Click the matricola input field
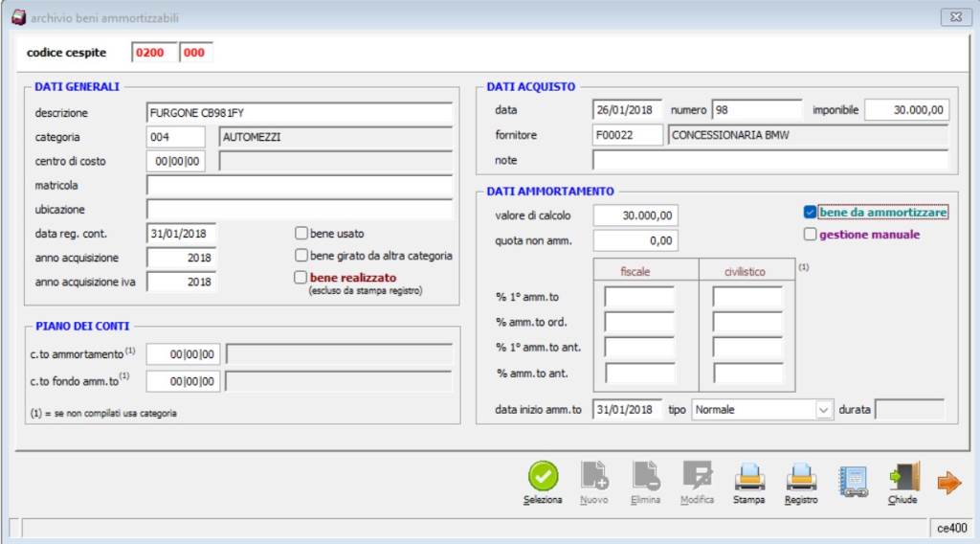The width and height of the screenshot is (980, 544). tap(300, 185)
